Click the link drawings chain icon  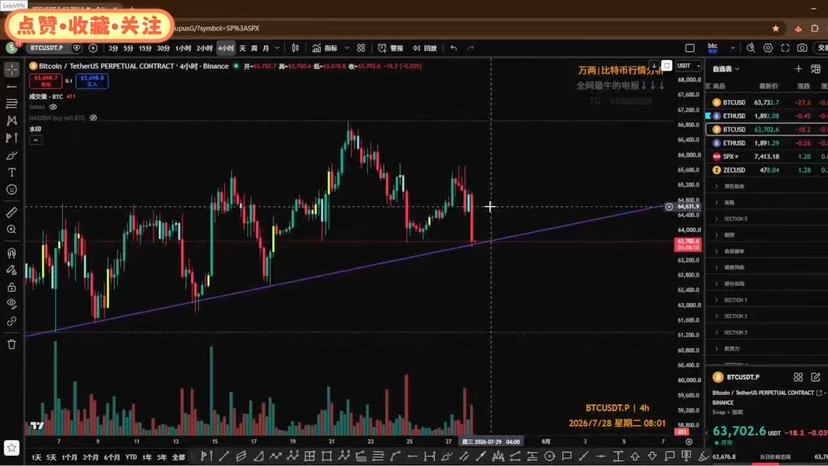pos(12,321)
